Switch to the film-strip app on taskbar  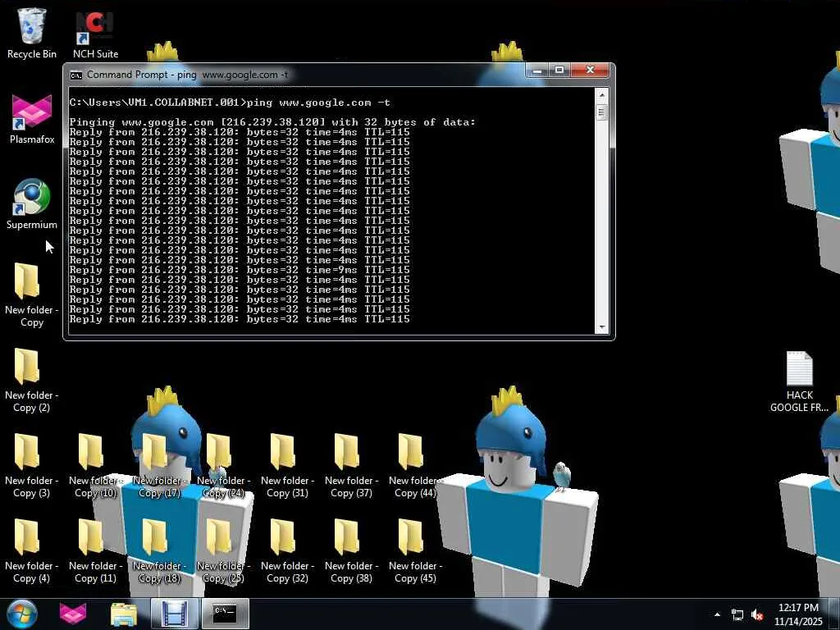pos(174,614)
